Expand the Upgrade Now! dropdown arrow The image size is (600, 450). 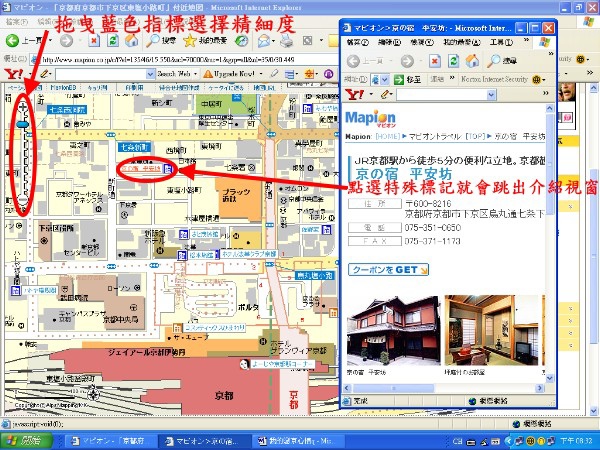click(261, 73)
